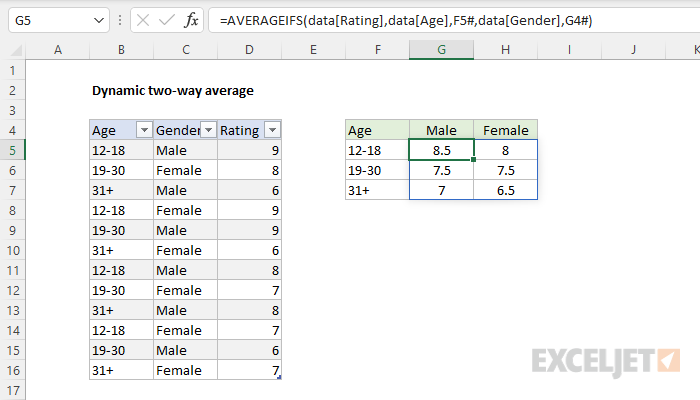Click the formula bar options dots handle
700x400 pixels.
(x=120, y=20)
